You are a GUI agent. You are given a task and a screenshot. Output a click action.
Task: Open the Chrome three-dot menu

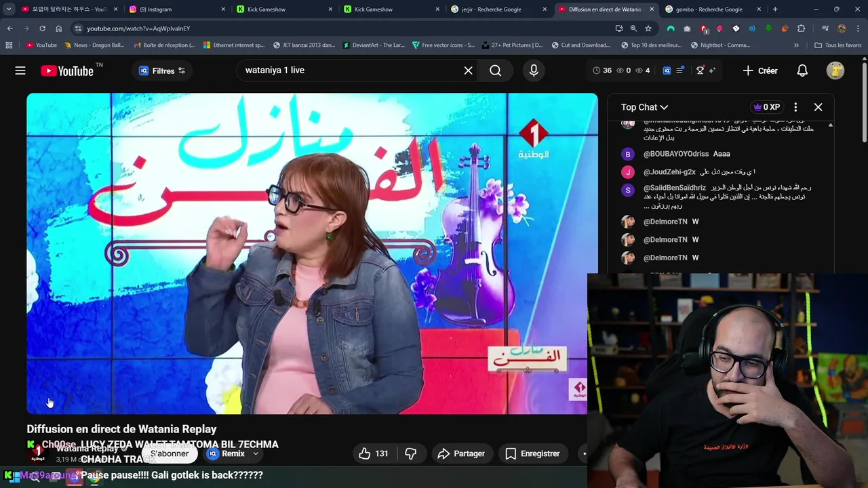point(858,28)
